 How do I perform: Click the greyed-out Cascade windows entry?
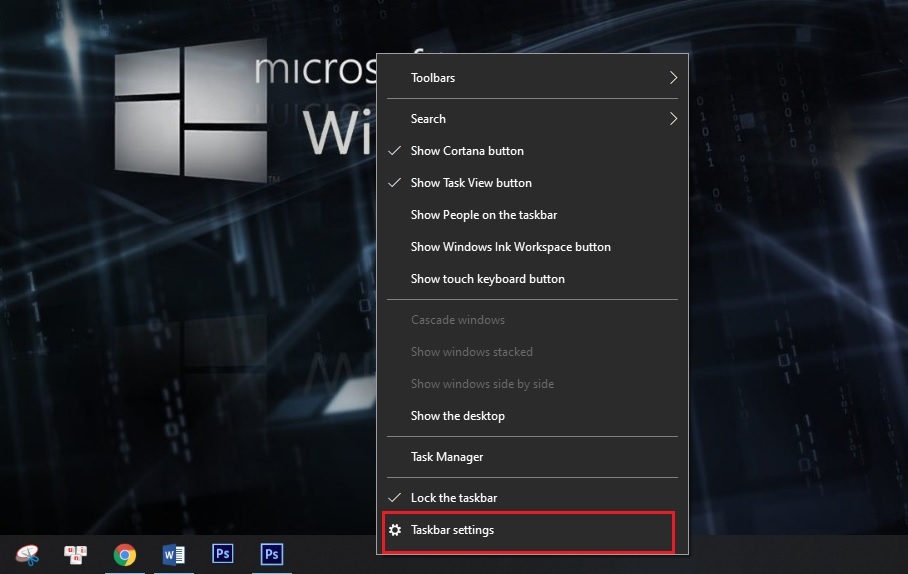click(x=533, y=320)
